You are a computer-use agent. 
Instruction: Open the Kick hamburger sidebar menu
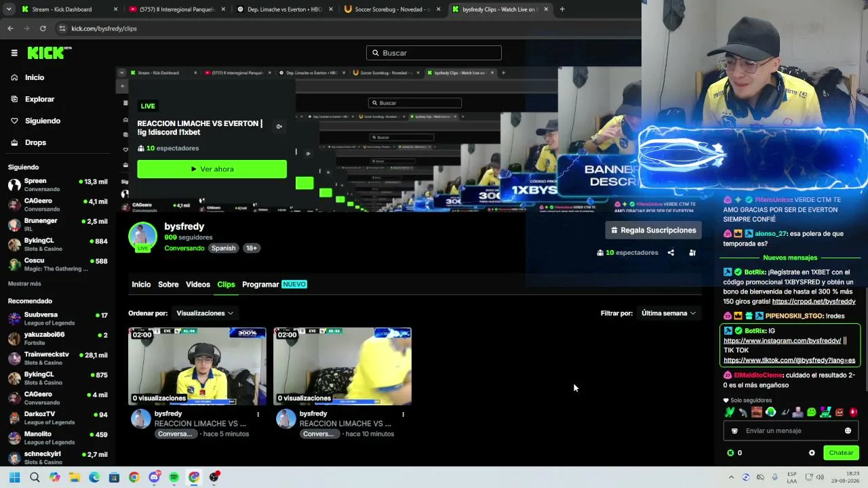coord(14,53)
